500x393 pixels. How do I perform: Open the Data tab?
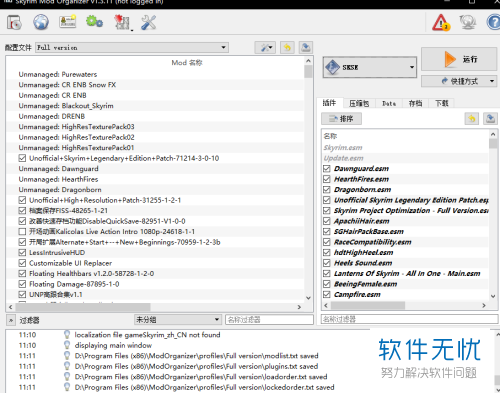pos(389,104)
